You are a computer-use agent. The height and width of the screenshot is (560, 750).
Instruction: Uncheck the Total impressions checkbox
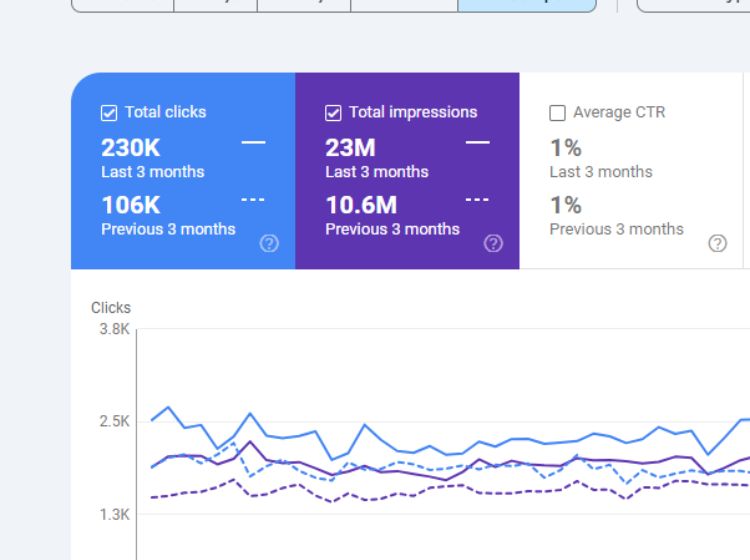click(x=333, y=113)
